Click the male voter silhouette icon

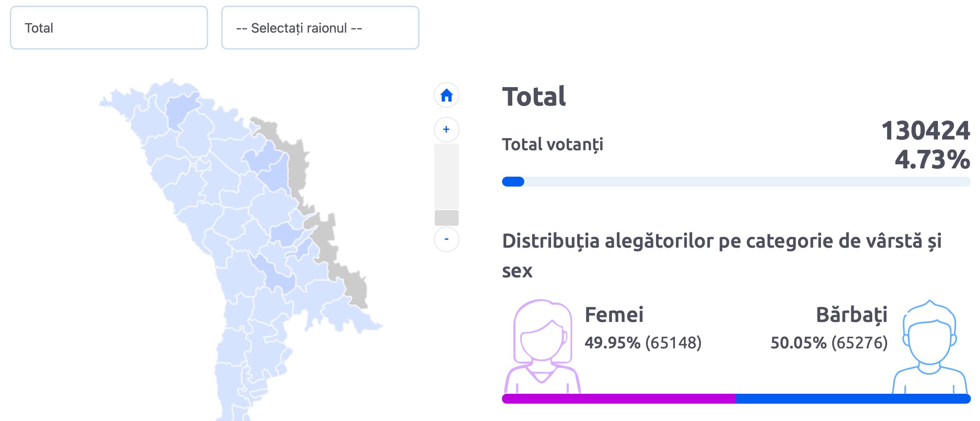pos(929,346)
